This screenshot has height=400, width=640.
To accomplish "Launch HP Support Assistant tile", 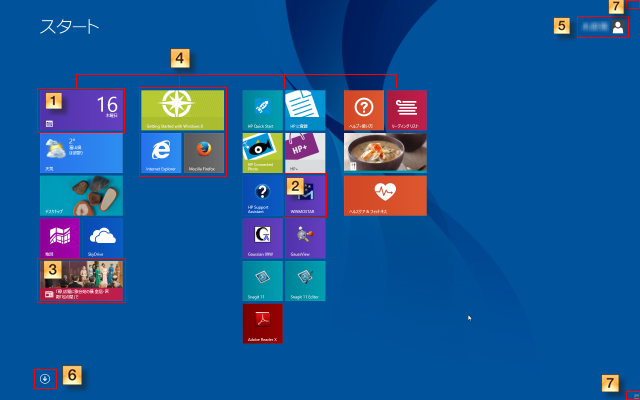I will pyautogui.click(x=262, y=196).
